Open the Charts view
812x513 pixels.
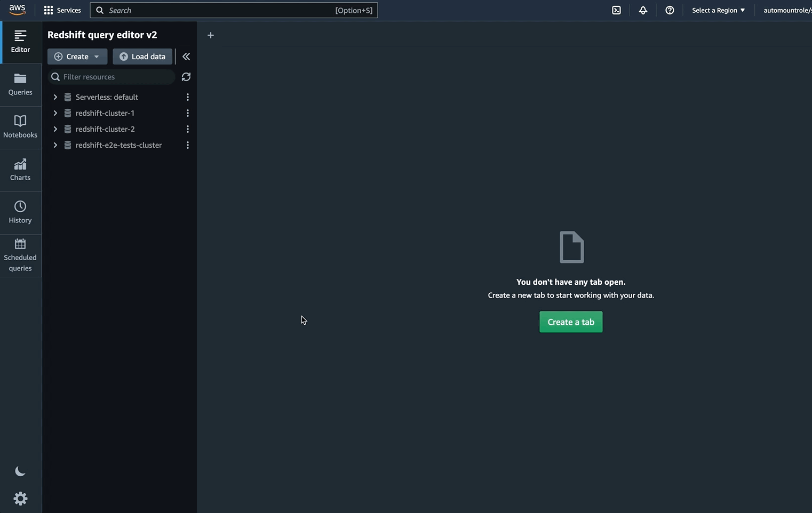tap(20, 170)
